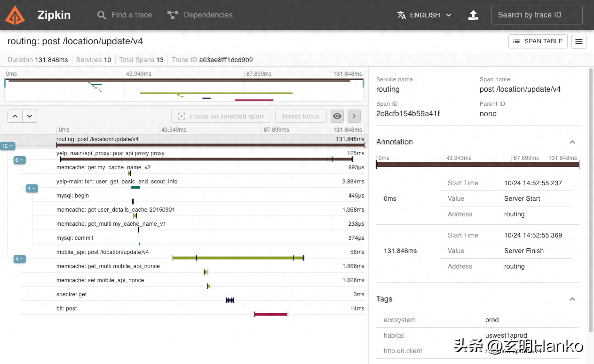The width and height of the screenshot is (594, 364).
Task: Click the Focus on selected span button
Action: [x=221, y=116]
